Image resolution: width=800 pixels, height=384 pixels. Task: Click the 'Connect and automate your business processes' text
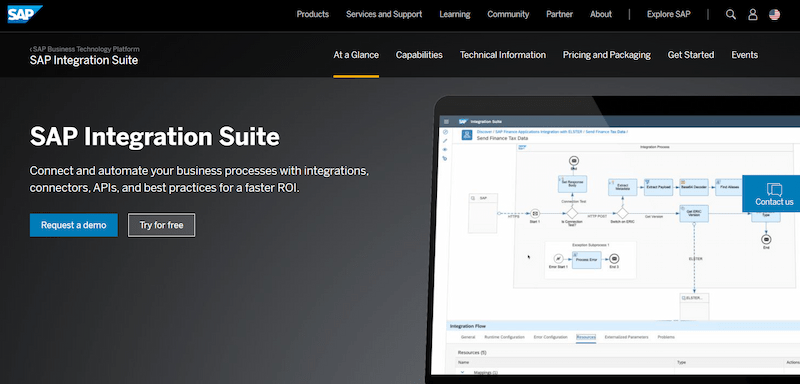pyautogui.click(x=199, y=178)
